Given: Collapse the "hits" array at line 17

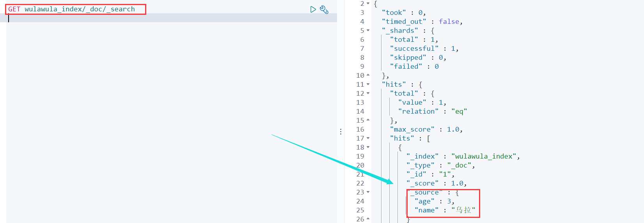Looking at the screenshot, I should pyautogui.click(x=368, y=138).
